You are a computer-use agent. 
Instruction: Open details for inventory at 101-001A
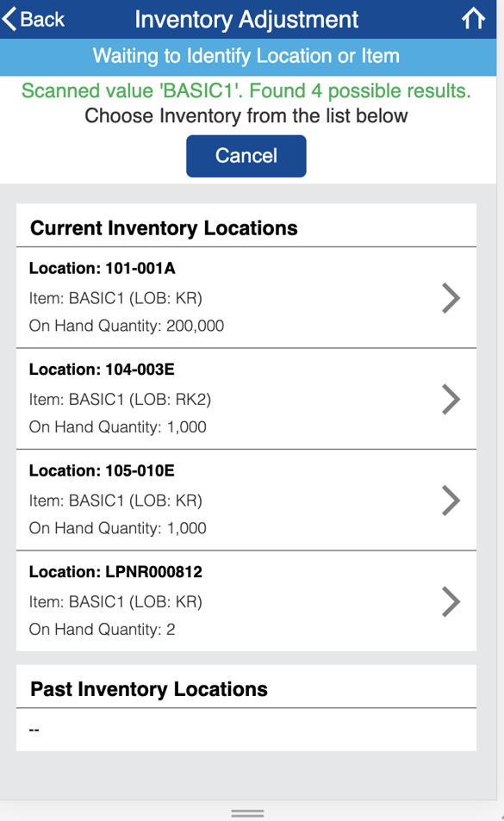(x=246, y=298)
